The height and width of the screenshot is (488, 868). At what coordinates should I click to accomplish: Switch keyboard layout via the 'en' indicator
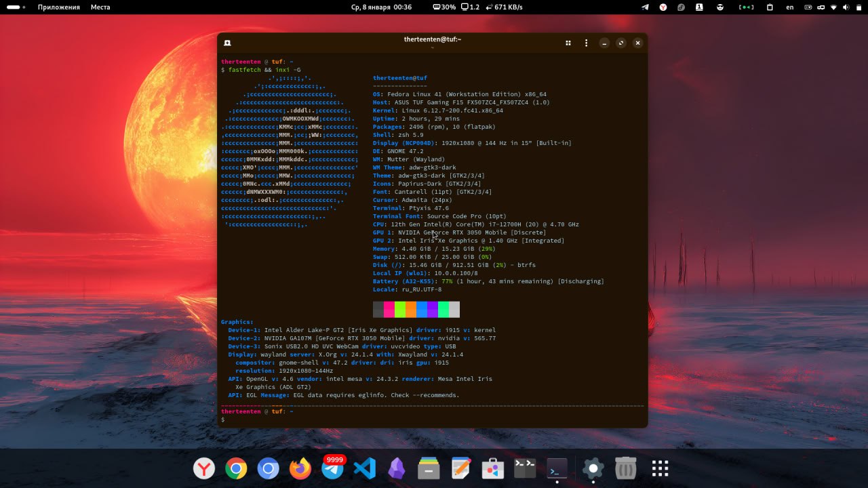(790, 7)
